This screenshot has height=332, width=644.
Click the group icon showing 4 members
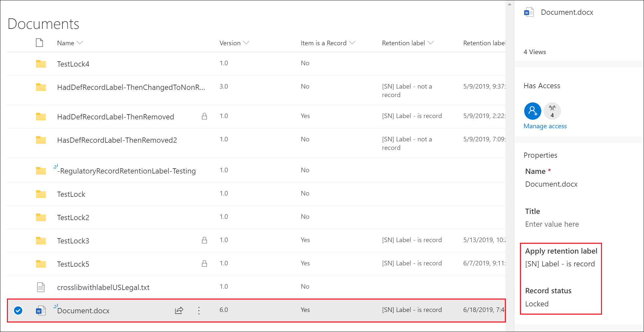552,111
